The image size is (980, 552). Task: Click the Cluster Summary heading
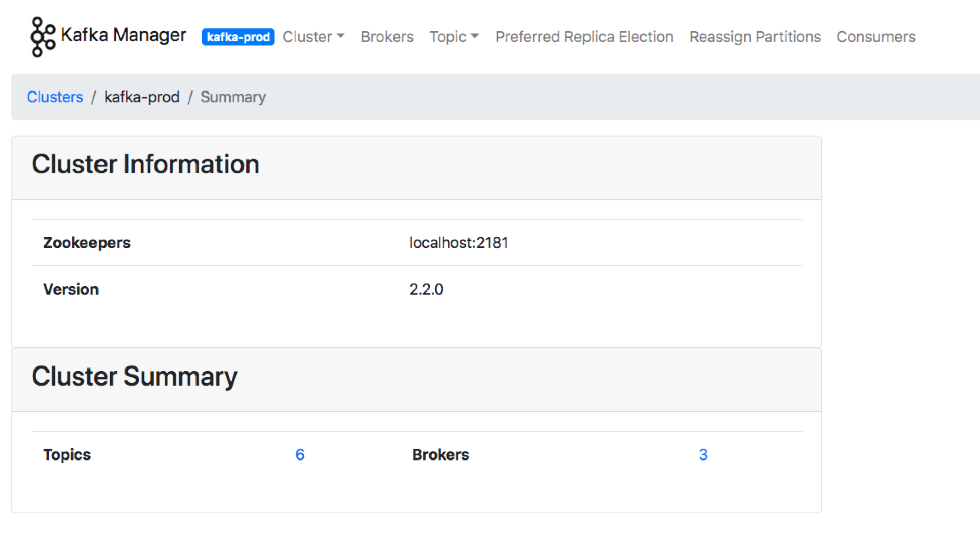(134, 377)
